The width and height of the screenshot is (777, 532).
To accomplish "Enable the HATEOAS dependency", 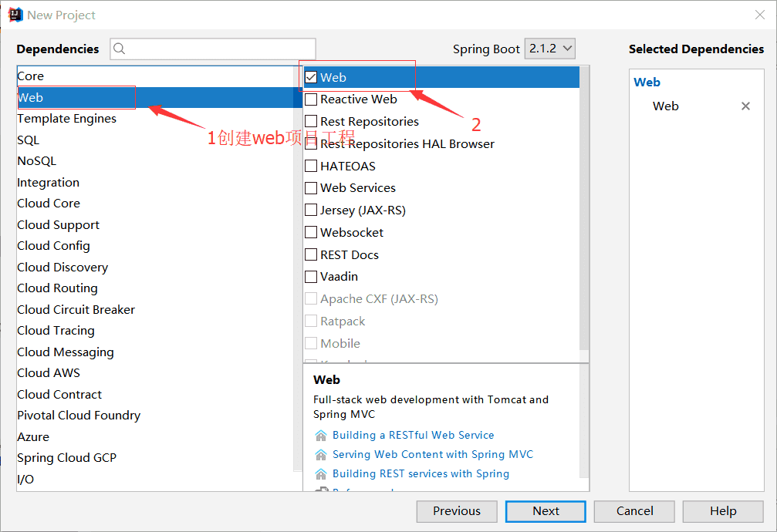I will coord(311,166).
